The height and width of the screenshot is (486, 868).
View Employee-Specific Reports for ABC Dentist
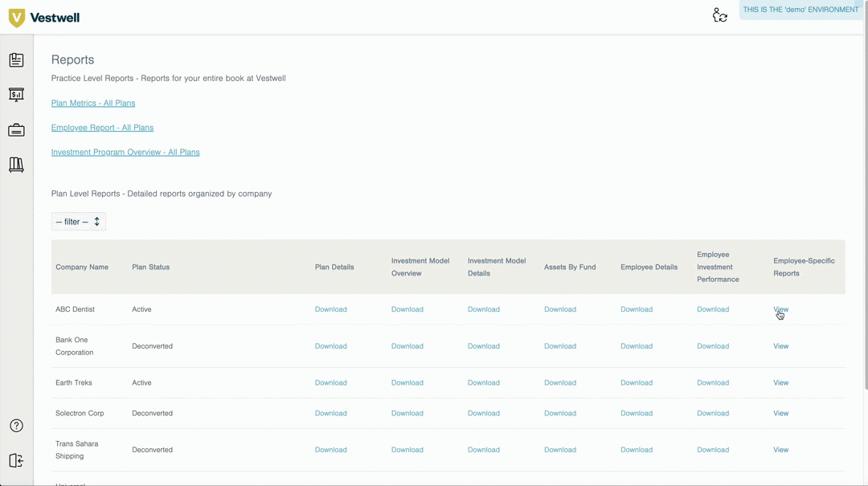pos(781,309)
